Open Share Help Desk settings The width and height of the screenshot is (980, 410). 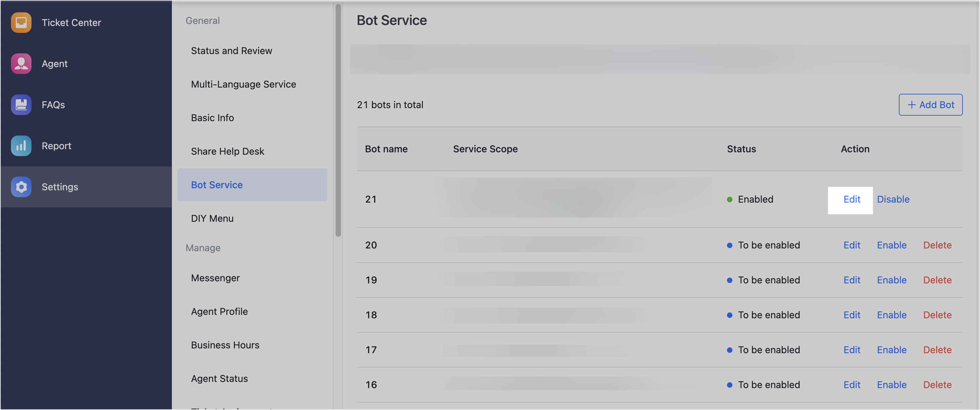(227, 151)
